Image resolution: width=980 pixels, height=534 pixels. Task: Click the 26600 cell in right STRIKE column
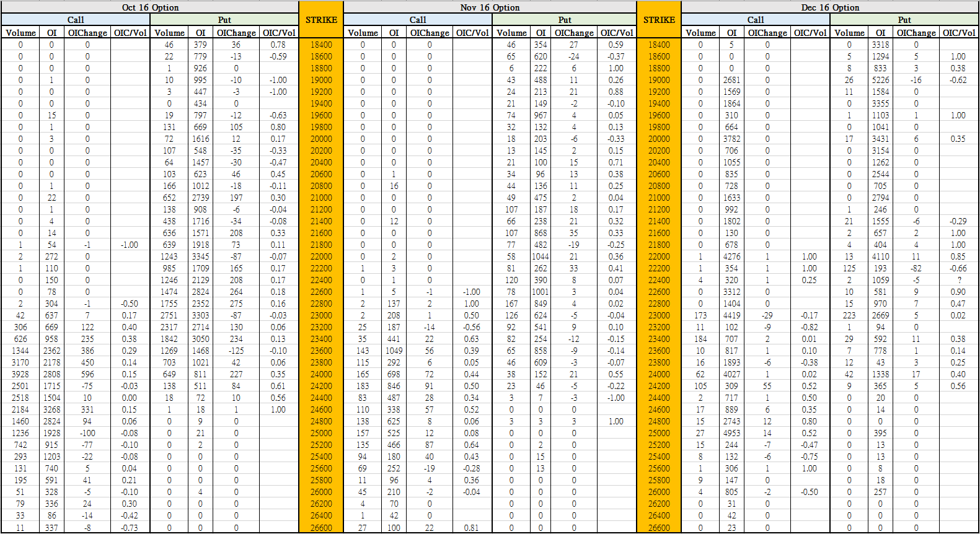pyautogui.click(x=659, y=527)
